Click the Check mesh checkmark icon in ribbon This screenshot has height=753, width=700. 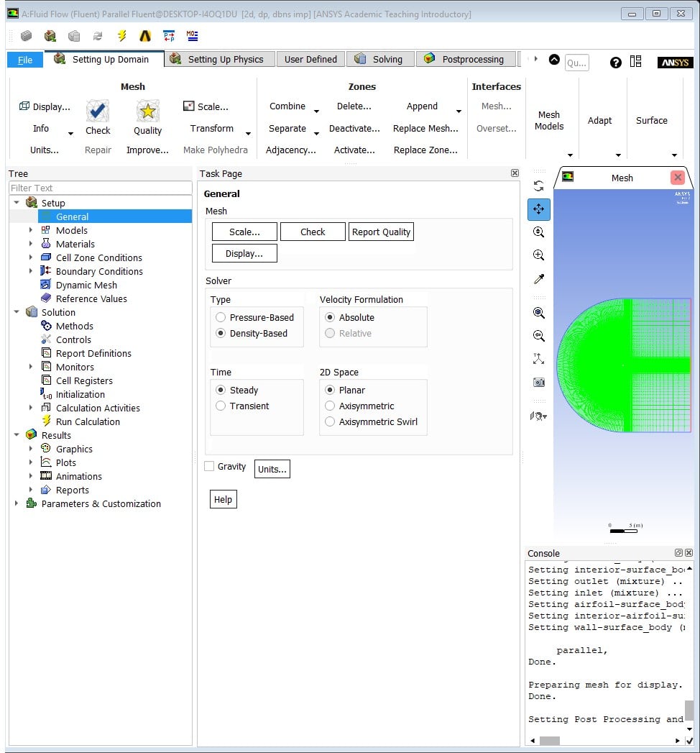click(98, 111)
